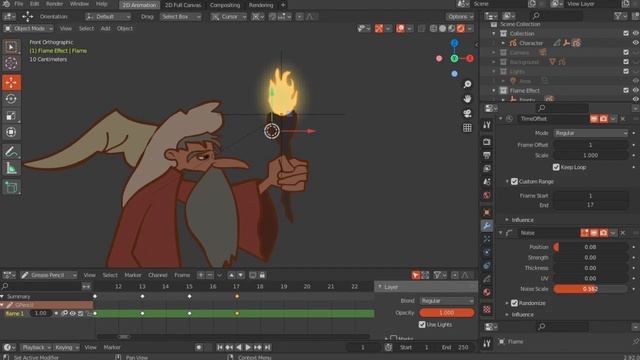Screen dimensions: 640x360
Task: Switch to Compositing workspace tab
Action: click(x=225, y=5)
